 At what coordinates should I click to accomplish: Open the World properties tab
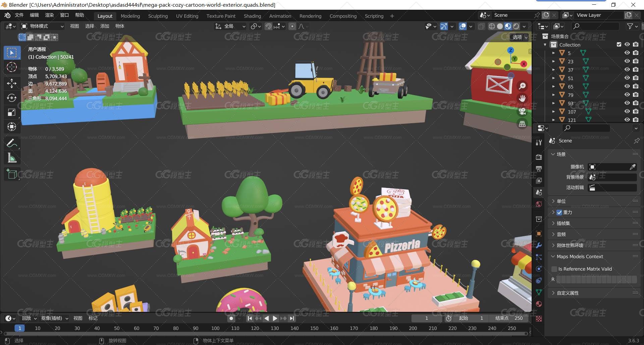click(x=539, y=204)
